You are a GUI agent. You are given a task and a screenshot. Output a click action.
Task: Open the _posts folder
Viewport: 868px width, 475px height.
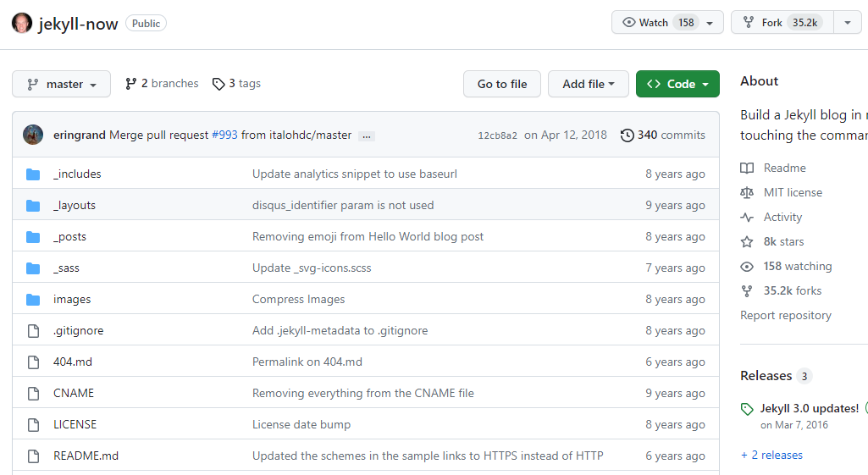(69, 237)
